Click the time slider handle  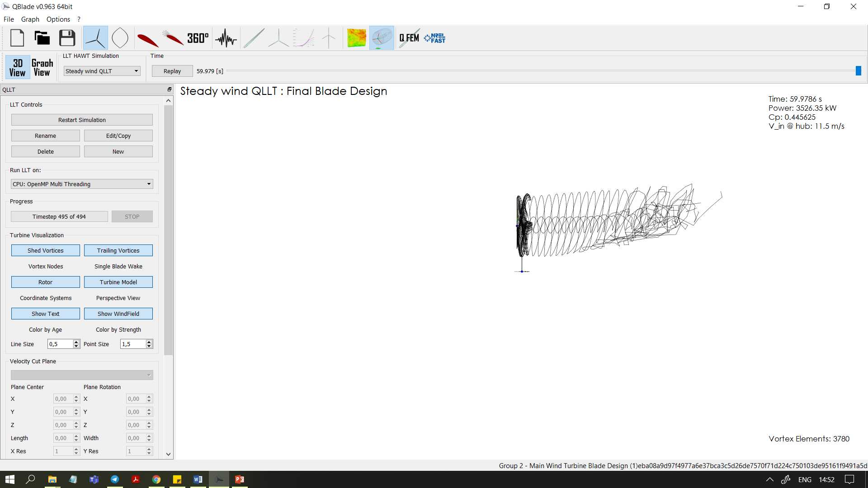pos(859,71)
